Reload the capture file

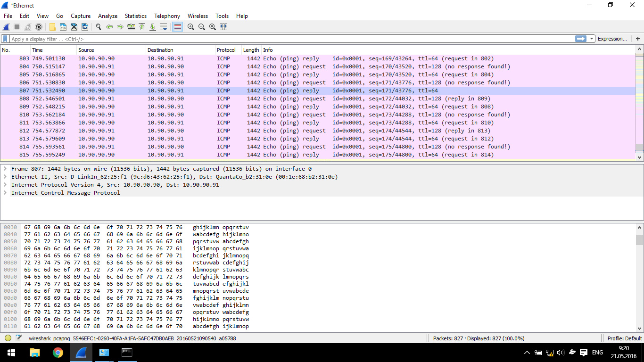85,27
